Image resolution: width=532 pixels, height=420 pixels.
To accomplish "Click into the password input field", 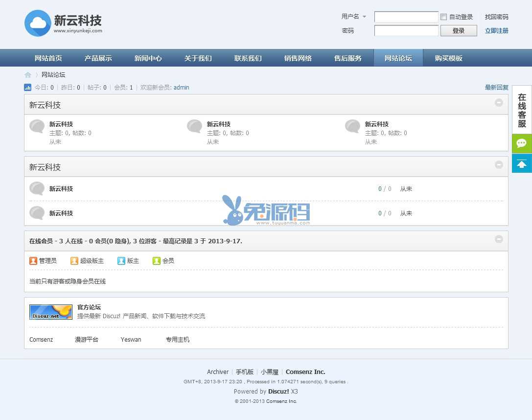I will coord(406,31).
